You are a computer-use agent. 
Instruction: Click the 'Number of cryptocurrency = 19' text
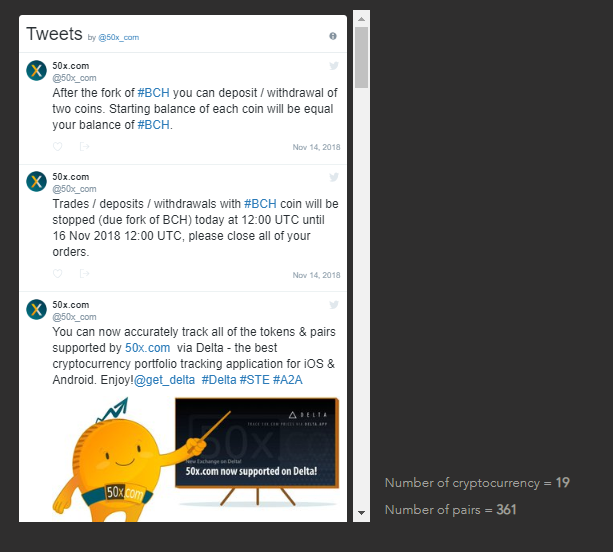477,483
